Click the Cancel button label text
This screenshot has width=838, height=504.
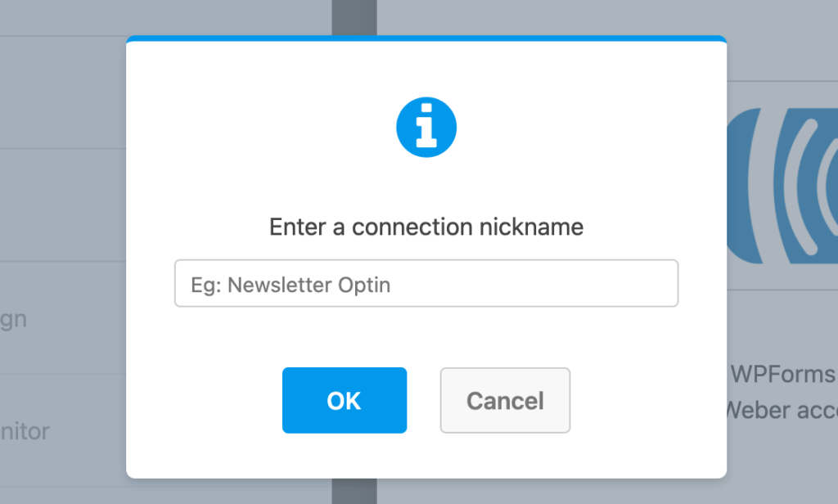504,400
